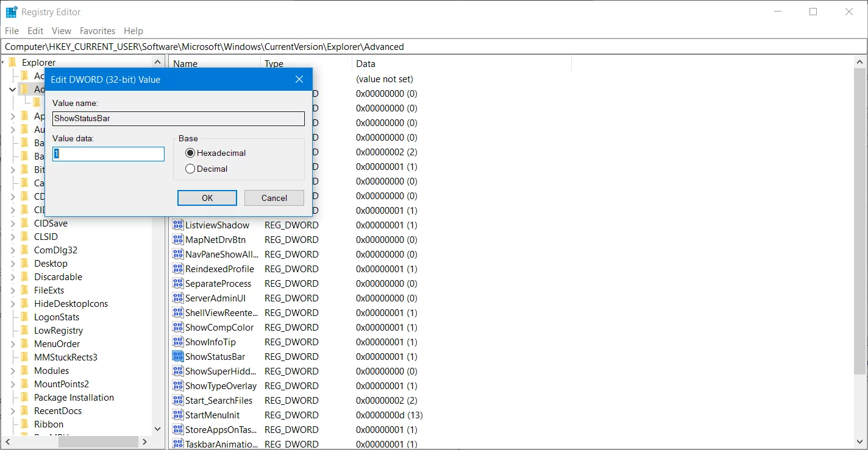
Task: Click the StoreAppsOnTas DWORD value icon
Action: (x=178, y=429)
